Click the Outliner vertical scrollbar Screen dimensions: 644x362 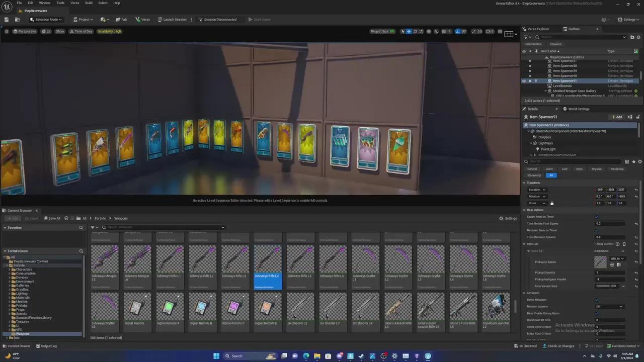(640, 76)
